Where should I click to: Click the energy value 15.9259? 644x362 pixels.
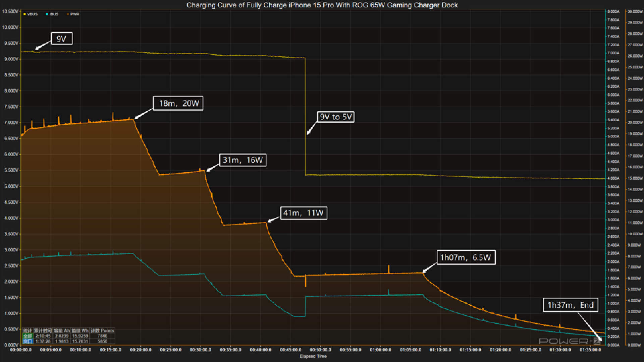click(x=80, y=336)
